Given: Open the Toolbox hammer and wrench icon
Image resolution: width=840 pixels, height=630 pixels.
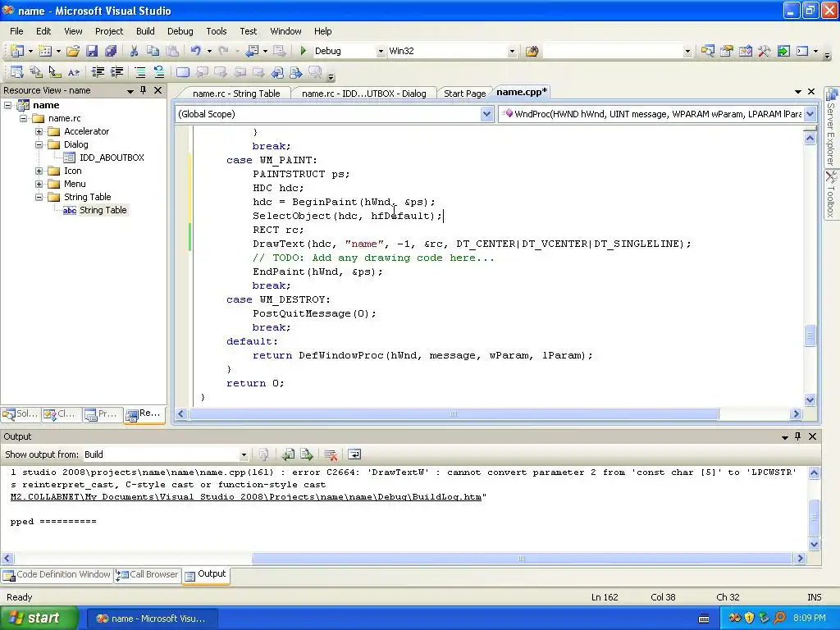Looking at the screenshot, I should tap(764, 51).
